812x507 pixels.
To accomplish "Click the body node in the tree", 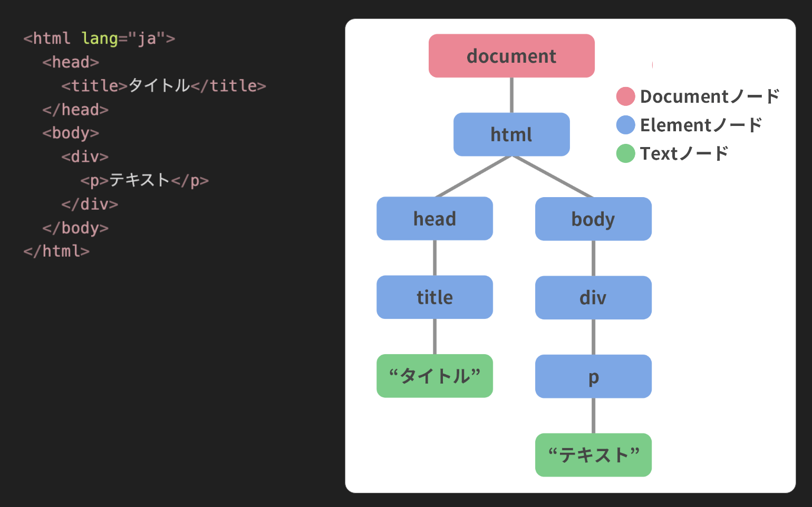I will pos(593,219).
